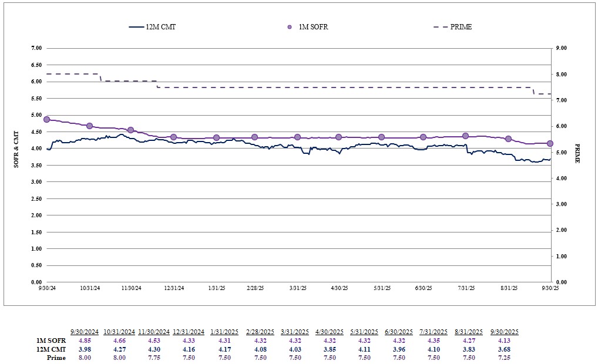The width and height of the screenshot is (598, 364).
Task: Select the 1M SOFR marker at 10/31/24
Action: tap(89, 126)
